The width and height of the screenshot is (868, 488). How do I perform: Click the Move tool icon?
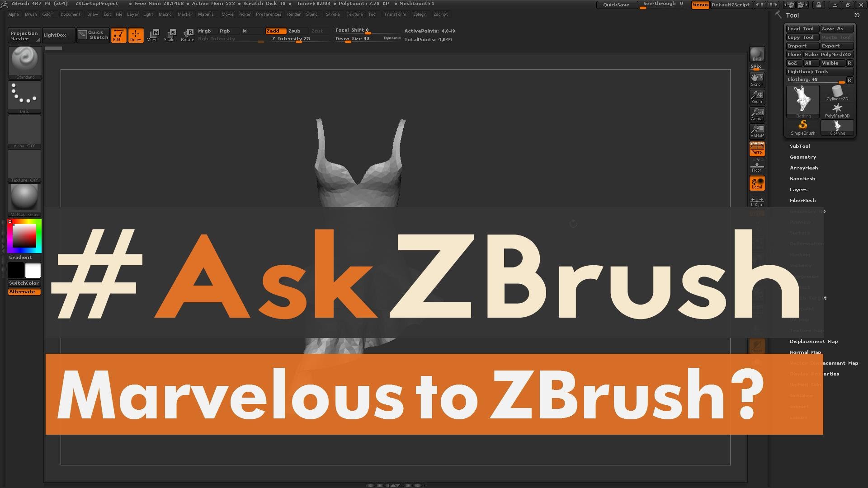pyautogui.click(x=152, y=34)
